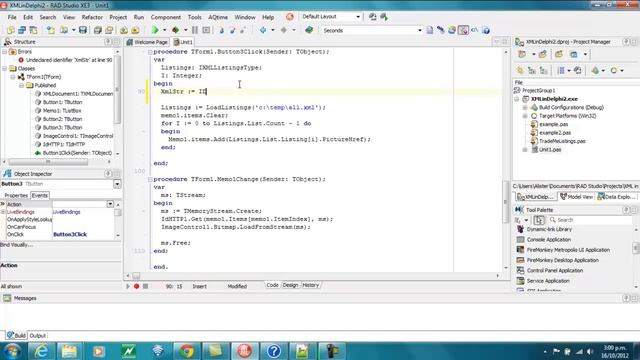Select TradeMeListings.pas in Project Manager
Image resolution: width=640 pixels, height=360 pixels.
click(562, 141)
